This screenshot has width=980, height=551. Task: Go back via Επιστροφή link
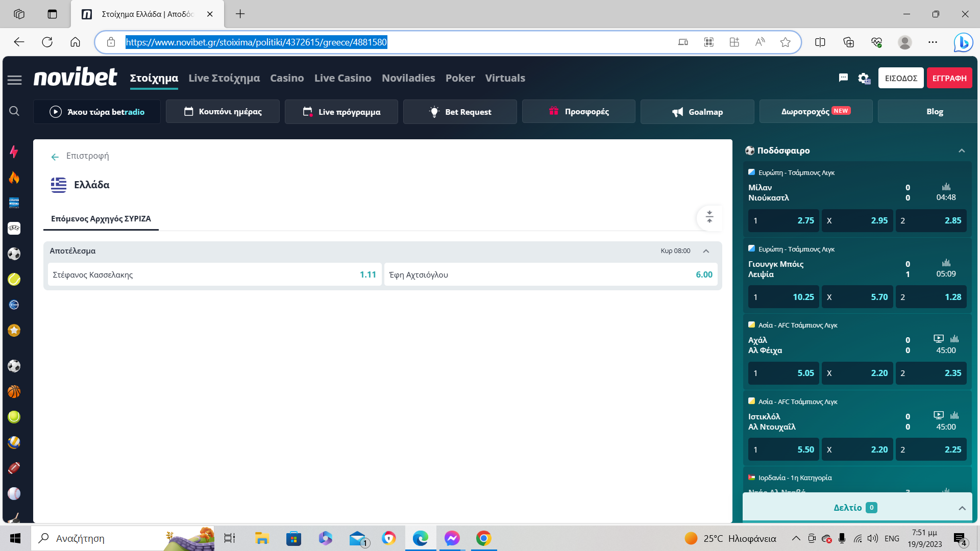[x=81, y=156]
